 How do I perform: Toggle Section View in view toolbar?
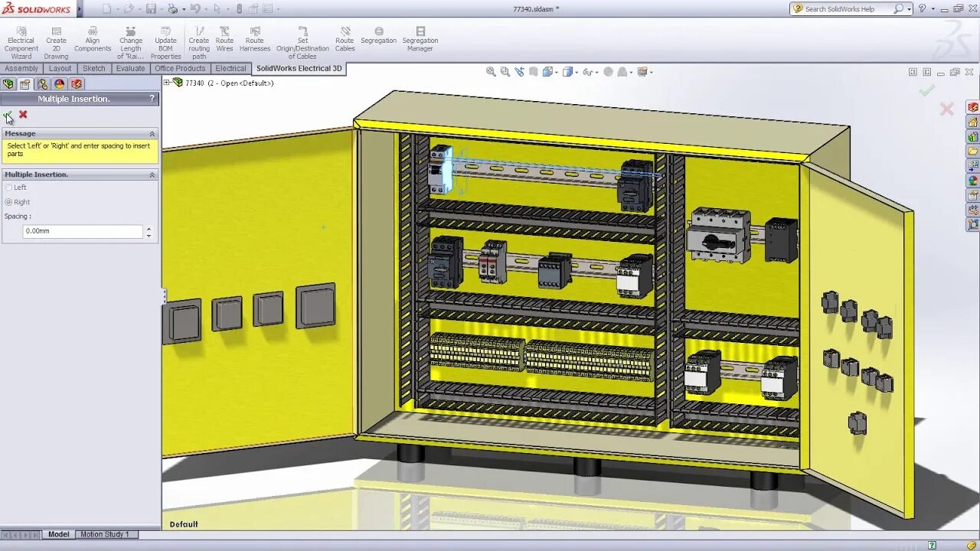coord(534,71)
